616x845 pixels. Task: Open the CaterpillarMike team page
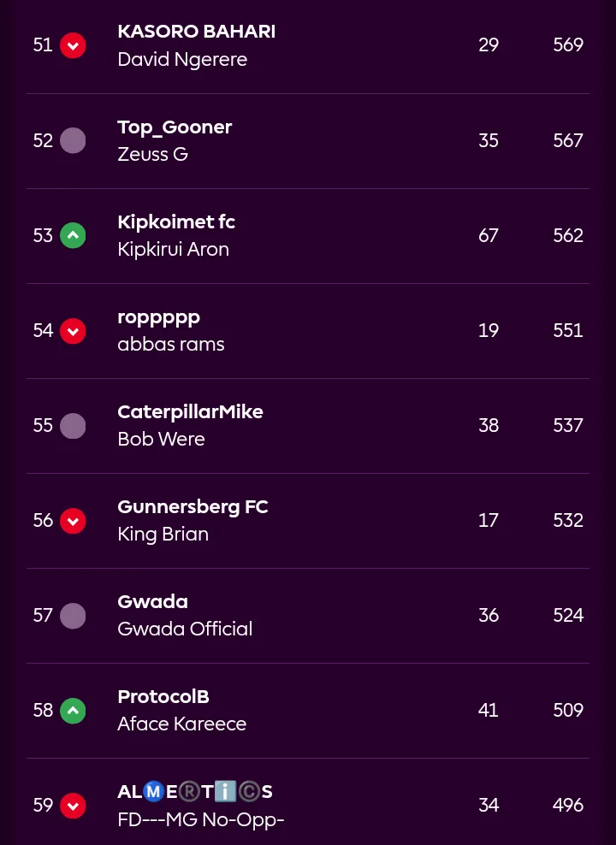(190, 411)
